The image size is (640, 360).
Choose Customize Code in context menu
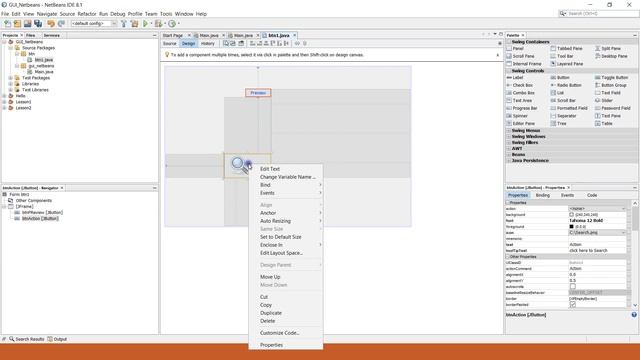(280, 333)
